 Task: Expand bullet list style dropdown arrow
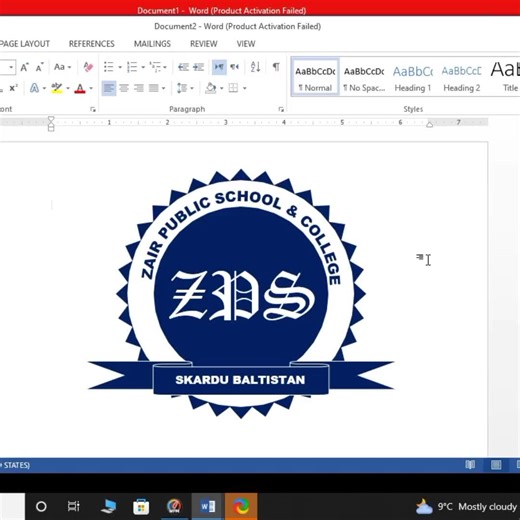120,67
